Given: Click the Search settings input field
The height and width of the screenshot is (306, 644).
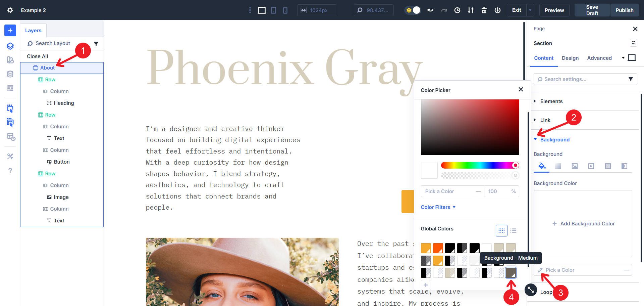Looking at the screenshot, I should [x=582, y=79].
